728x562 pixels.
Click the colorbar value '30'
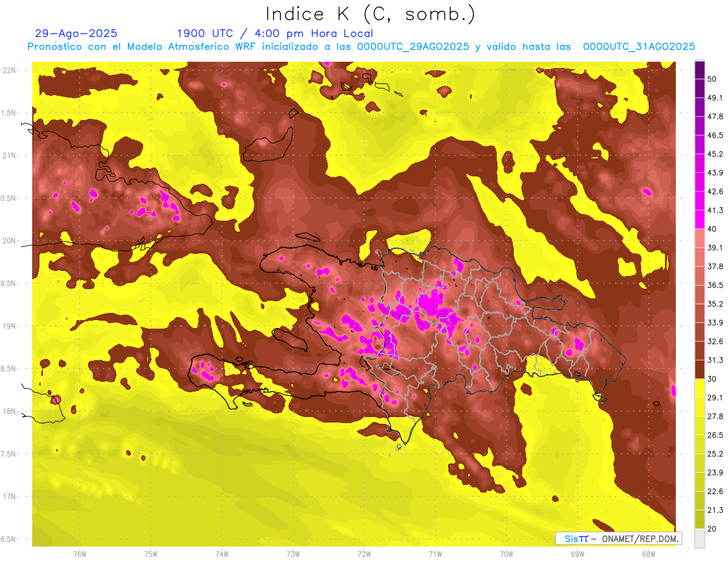click(712, 379)
